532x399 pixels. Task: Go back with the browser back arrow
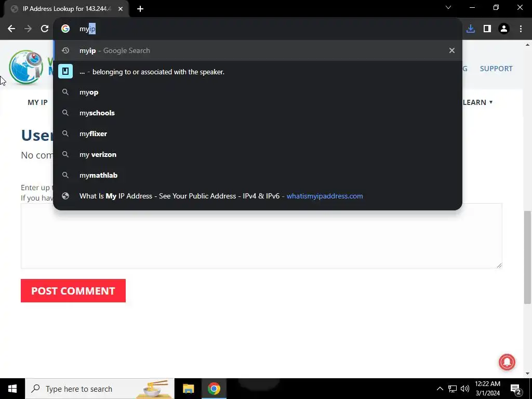click(11, 29)
